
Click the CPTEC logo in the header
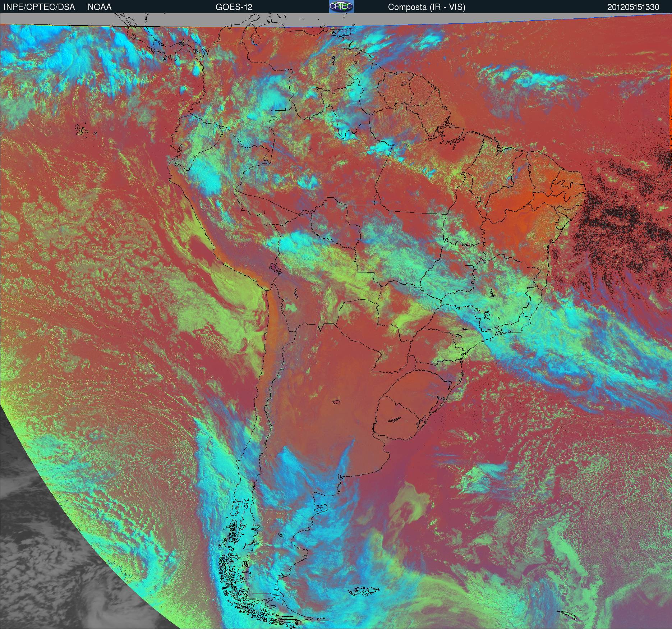pyautogui.click(x=341, y=6)
